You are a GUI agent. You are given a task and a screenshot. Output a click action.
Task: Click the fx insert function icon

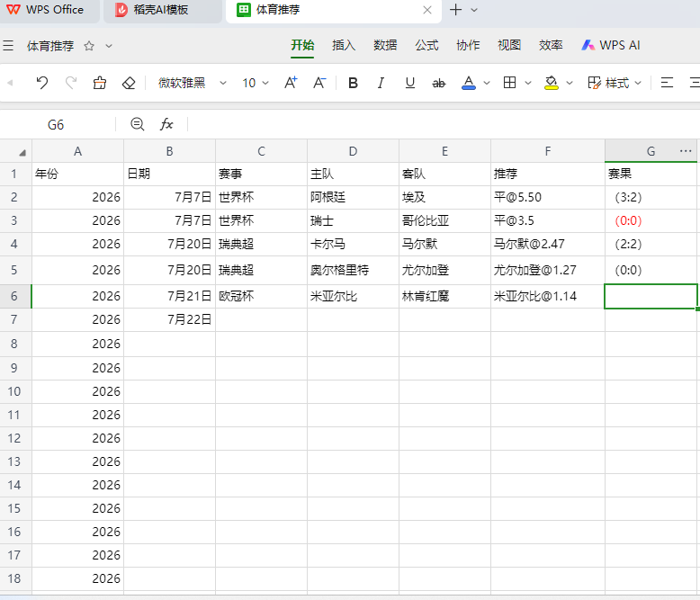(166, 124)
